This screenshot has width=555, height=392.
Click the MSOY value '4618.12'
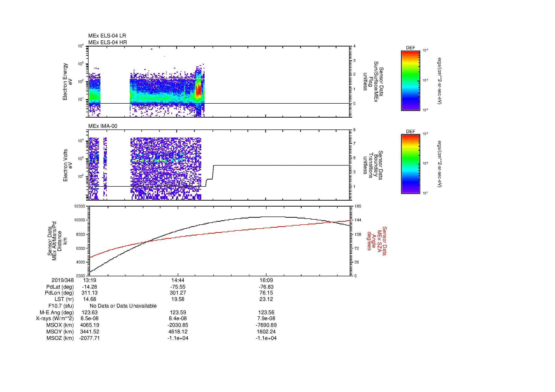click(178, 332)
